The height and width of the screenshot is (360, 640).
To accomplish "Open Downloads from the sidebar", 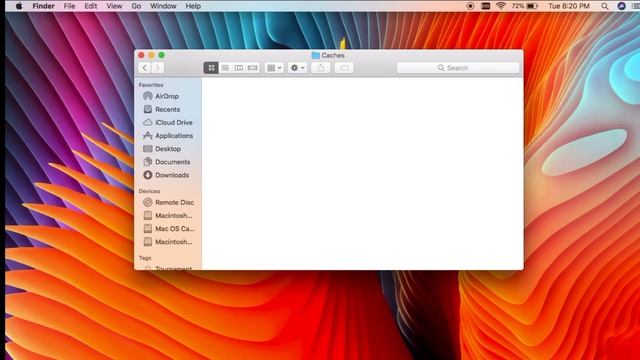I will click(x=168, y=175).
